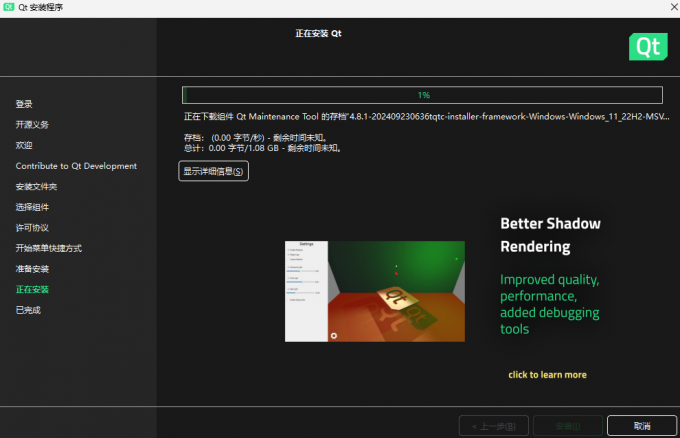Viewport: 680px width, 438px height.
Task: Select 正在安装 highlighted step
Action: (32, 290)
